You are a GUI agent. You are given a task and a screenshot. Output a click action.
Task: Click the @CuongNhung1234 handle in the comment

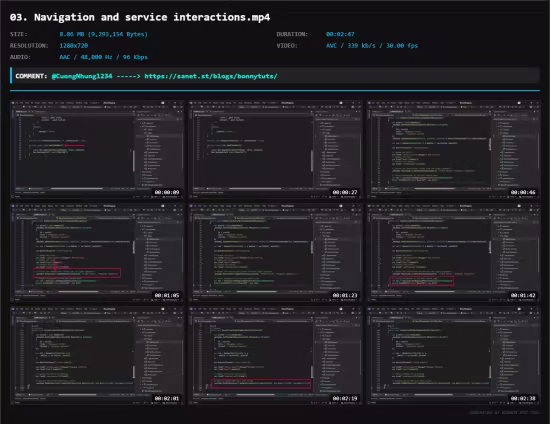click(x=82, y=76)
